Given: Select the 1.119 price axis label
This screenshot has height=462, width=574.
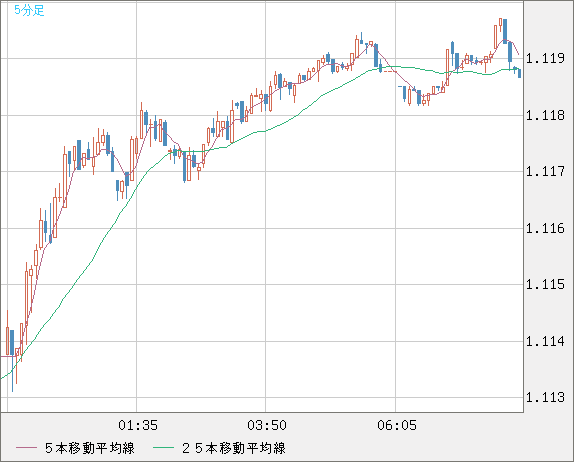Looking at the screenshot, I should pos(545,58).
